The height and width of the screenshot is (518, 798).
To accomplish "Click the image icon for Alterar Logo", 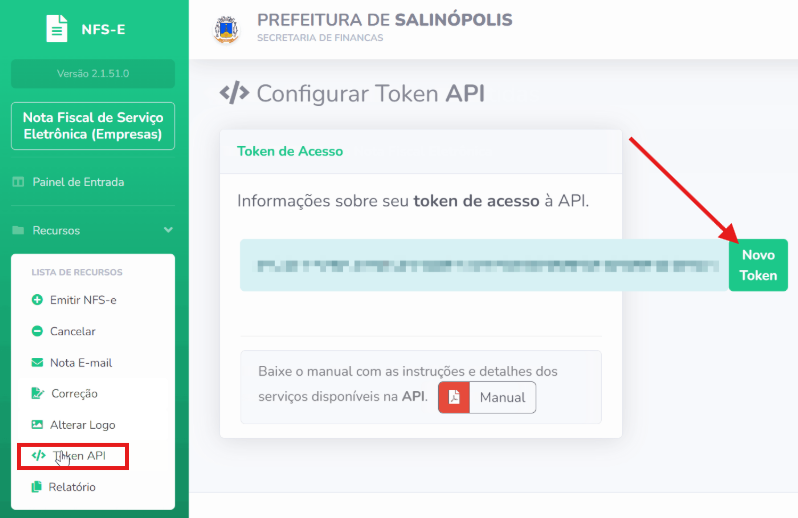I will click(37, 424).
